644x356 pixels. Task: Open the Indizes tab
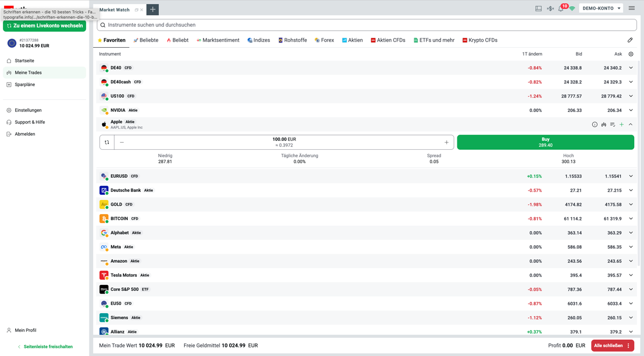pyautogui.click(x=259, y=40)
